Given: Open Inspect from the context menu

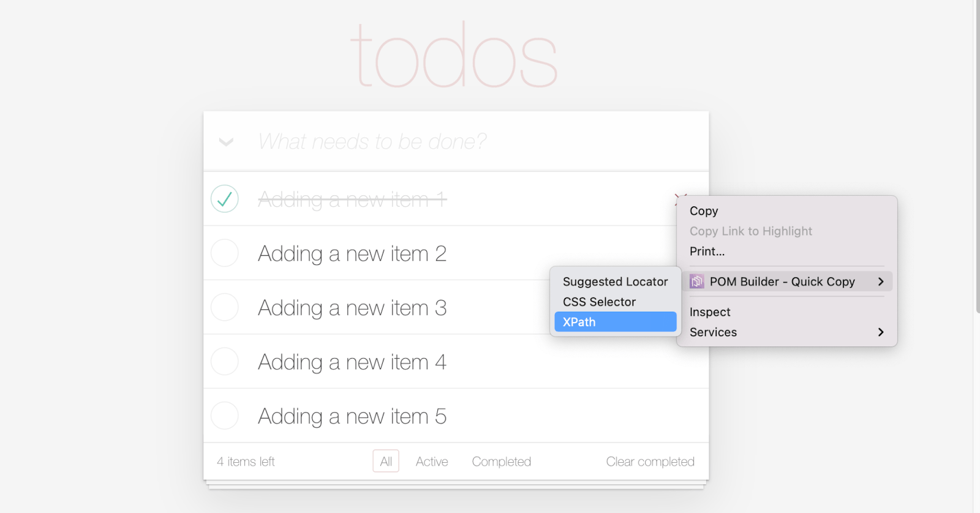Looking at the screenshot, I should 710,312.
